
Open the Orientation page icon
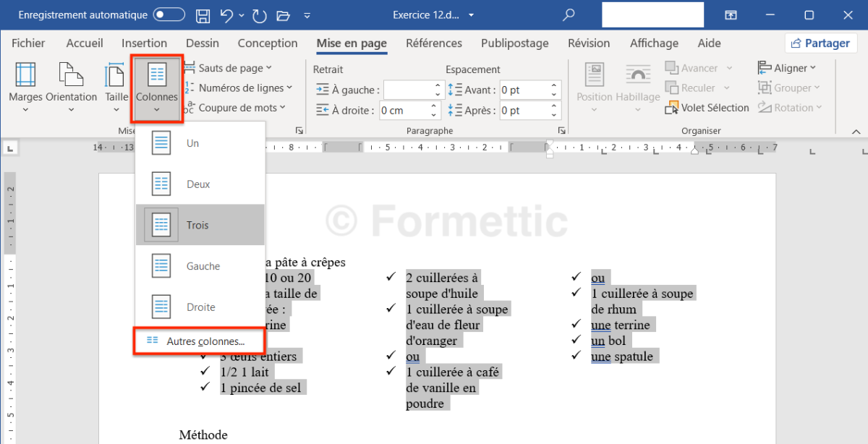(x=71, y=75)
